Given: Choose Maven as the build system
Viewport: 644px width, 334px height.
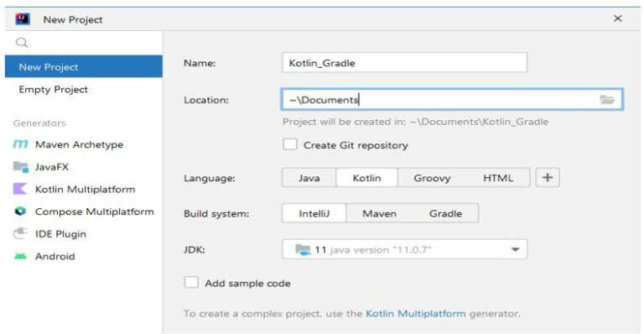Looking at the screenshot, I should click(380, 214).
